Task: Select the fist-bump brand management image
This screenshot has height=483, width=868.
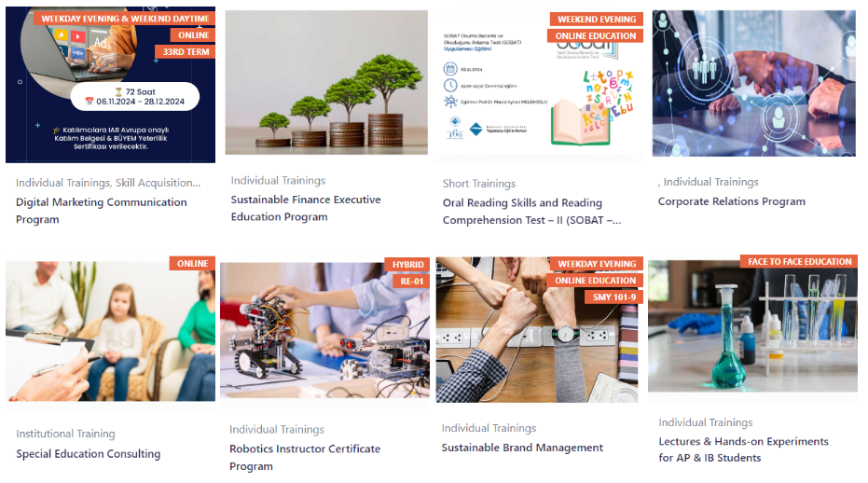Action: [536, 329]
